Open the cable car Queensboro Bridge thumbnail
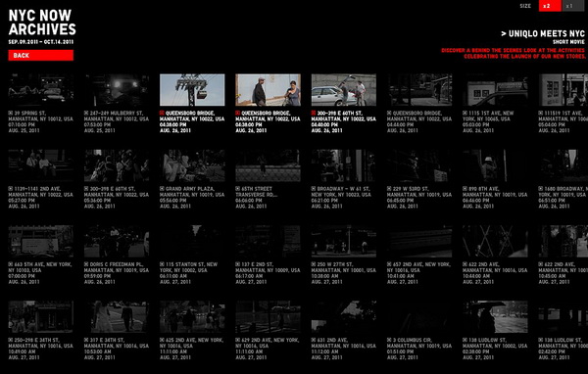588x374 pixels. pos(192,90)
